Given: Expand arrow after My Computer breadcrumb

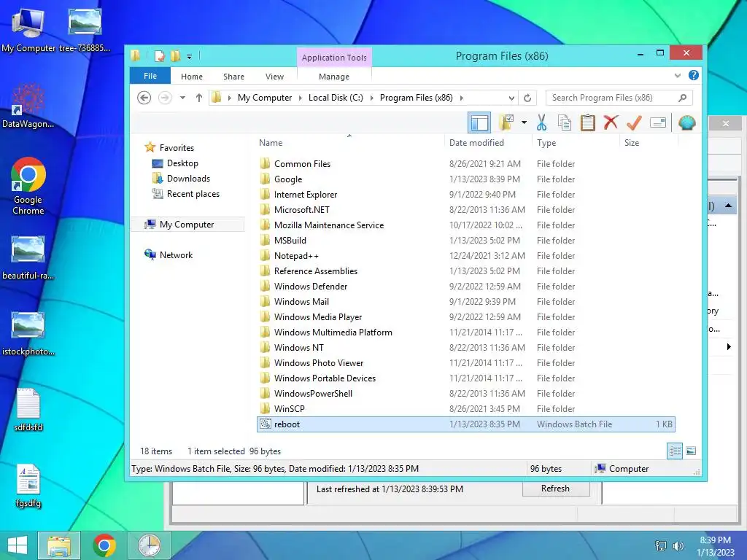Looking at the screenshot, I should tap(300, 98).
